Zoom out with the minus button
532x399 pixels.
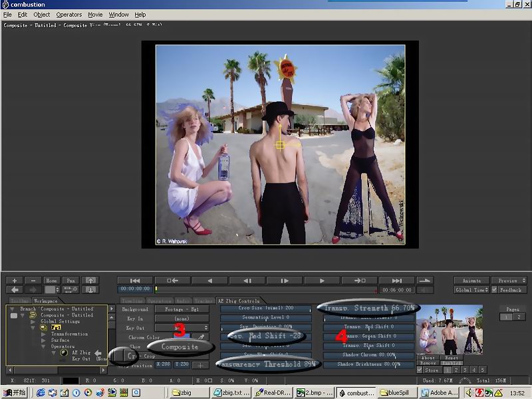(x=33, y=280)
